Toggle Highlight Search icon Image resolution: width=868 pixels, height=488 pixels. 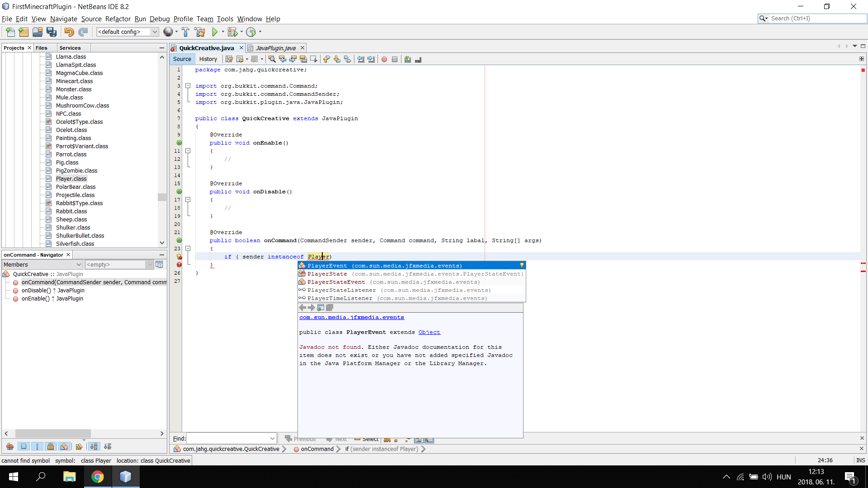point(303,59)
